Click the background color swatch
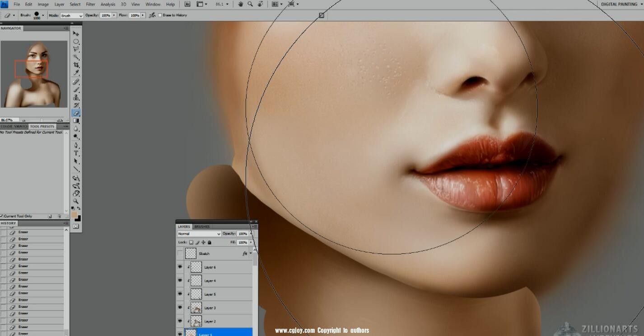644x336 pixels. pyautogui.click(x=78, y=218)
